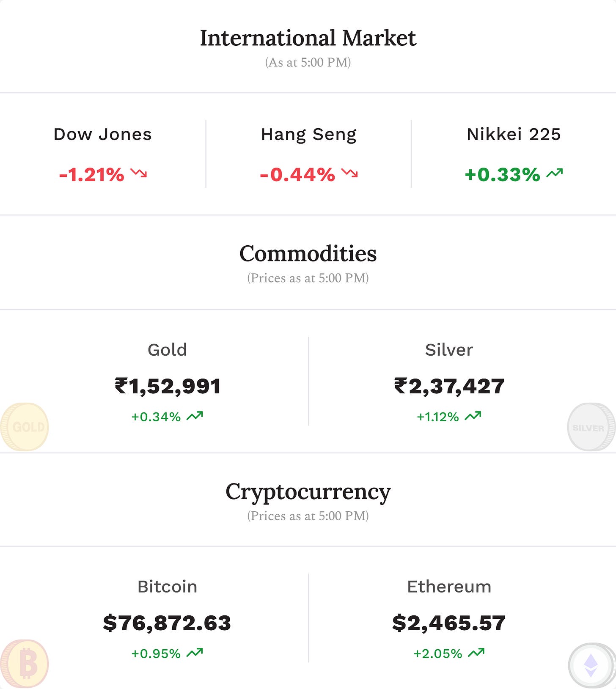Click the Ethereum price $2,465.57
Screen dimensions: 616x689
pyautogui.click(x=449, y=623)
